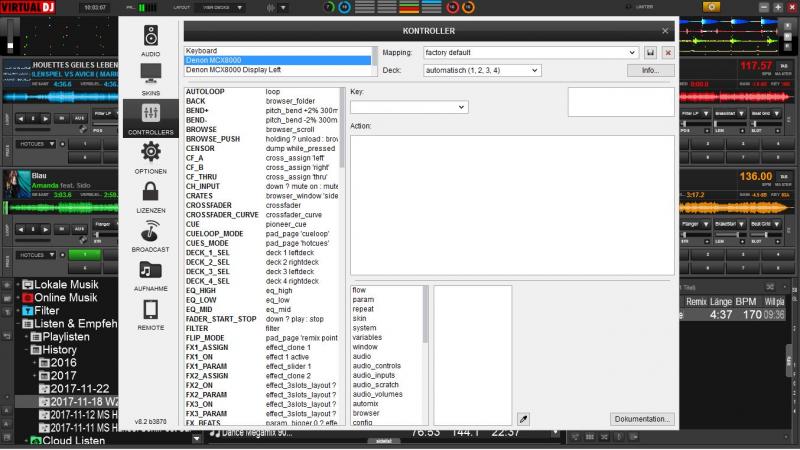Open the Broadcast settings section
Image resolution: width=800 pixels, height=450 pixels.
tap(151, 236)
